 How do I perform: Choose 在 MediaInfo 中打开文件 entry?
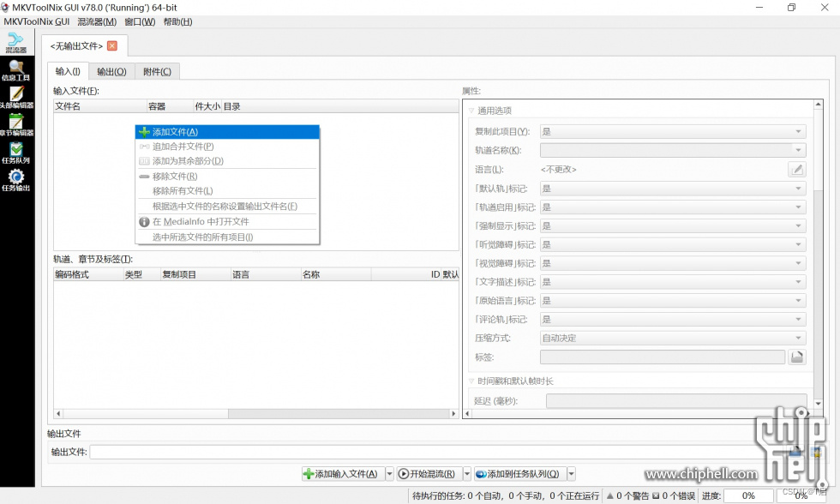[227, 221]
